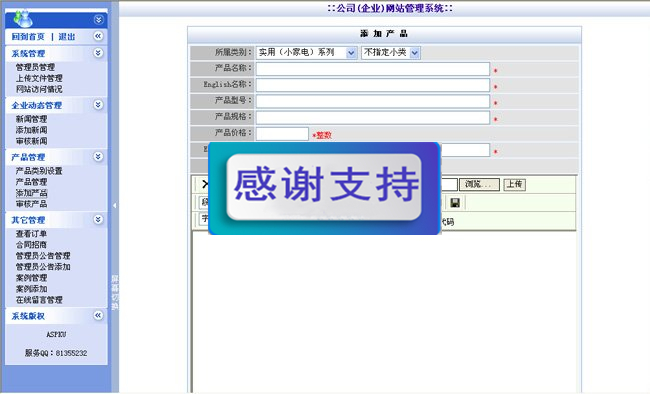The width and height of the screenshot is (650, 394).
Task: Click the file path field beside 浏览
Action: 449,185
